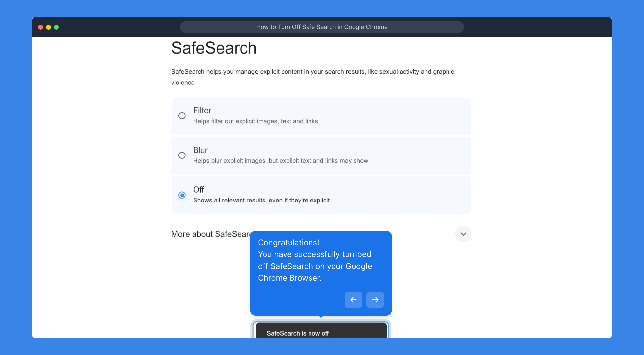Image resolution: width=644 pixels, height=355 pixels.
Task: Click the SafeSearch page heading
Action: click(214, 48)
